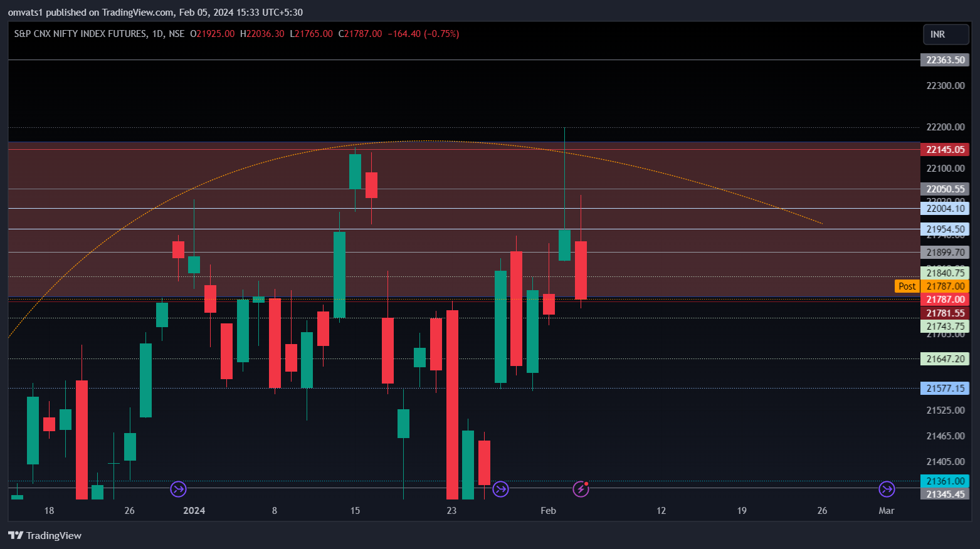The width and height of the screenshot is (980, 549).
Task: Click the high value H22036.30 in legend
Action: 262,34
